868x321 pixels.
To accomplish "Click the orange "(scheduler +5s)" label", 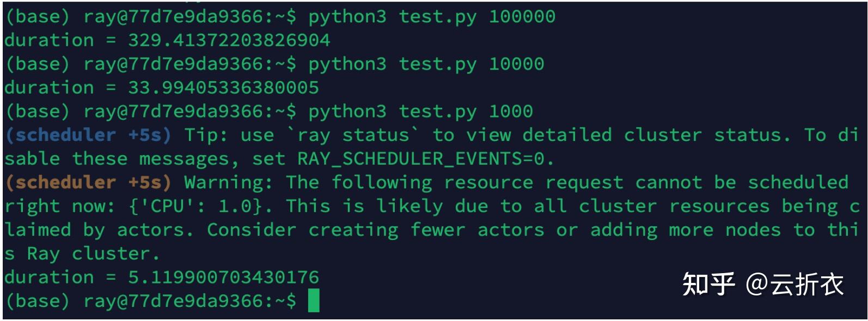I will coord(88,182).
